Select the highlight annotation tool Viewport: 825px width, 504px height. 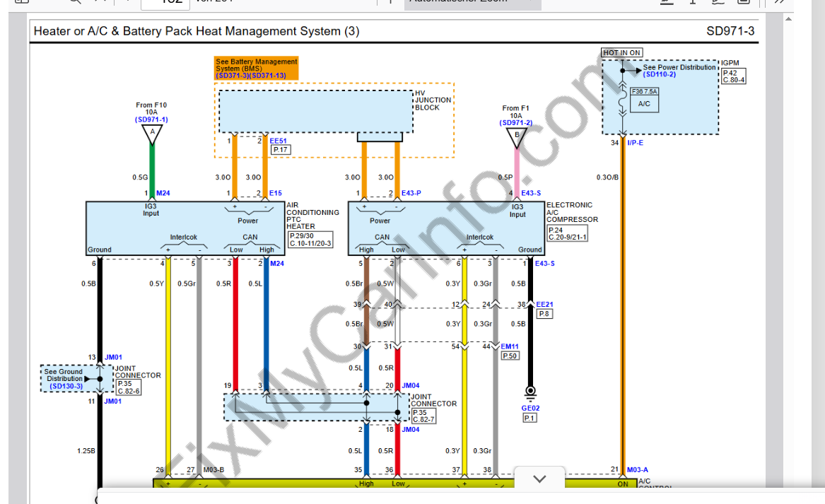(x=667, y=2)
